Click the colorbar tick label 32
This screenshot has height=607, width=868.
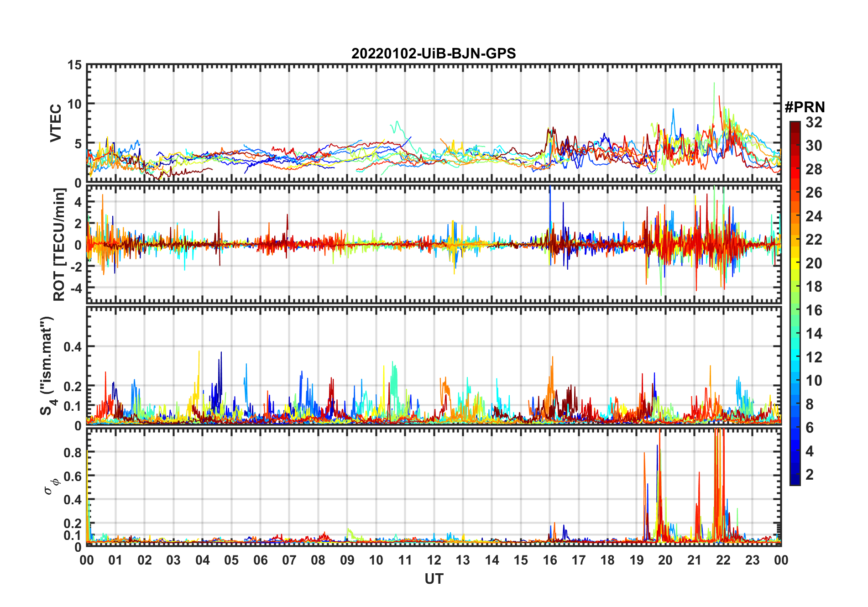coord(814,122)
